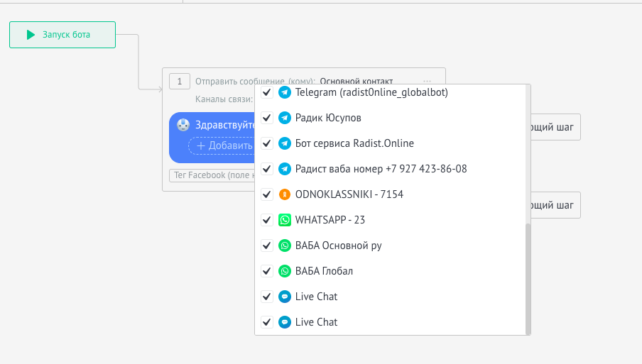The width and height of the screenshot is (642, 364).
Task: Open the three-dots step options menu
Action: tap(427, 82)
